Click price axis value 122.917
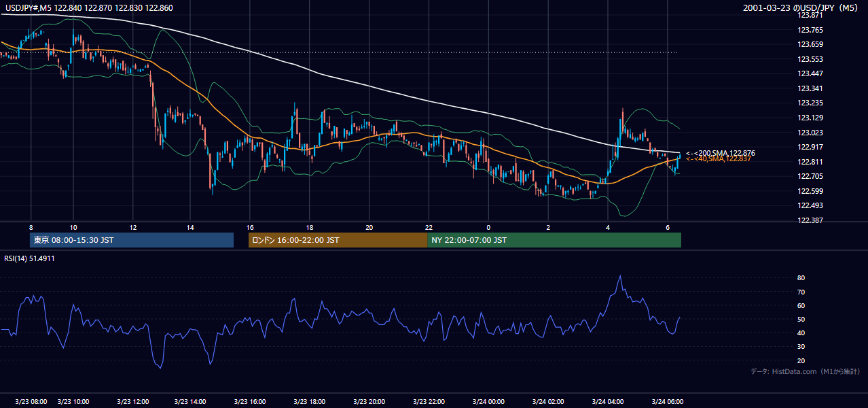 click(x=810, y=147)
